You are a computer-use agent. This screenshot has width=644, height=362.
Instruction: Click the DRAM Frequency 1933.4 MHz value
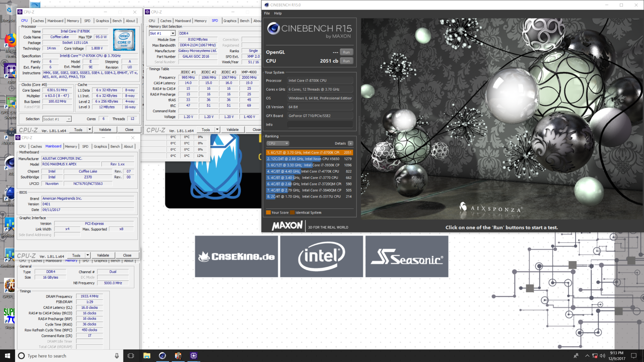pos(90,296)
